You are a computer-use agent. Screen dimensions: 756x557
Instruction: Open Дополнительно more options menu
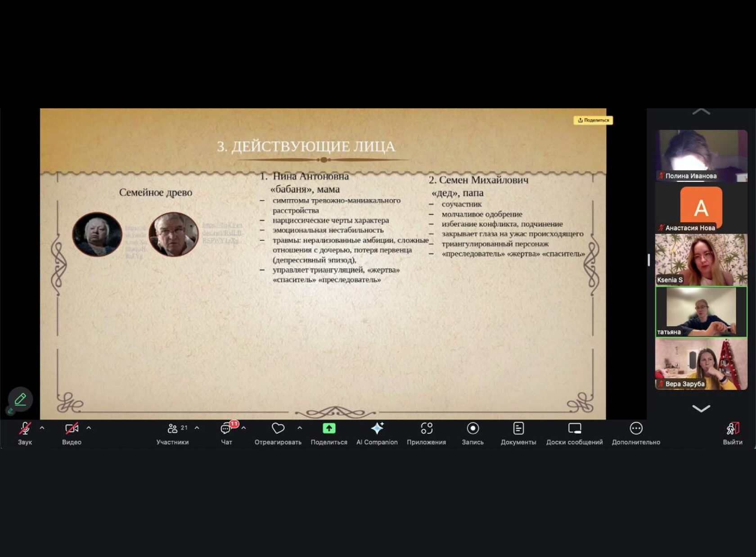point(636,433)
